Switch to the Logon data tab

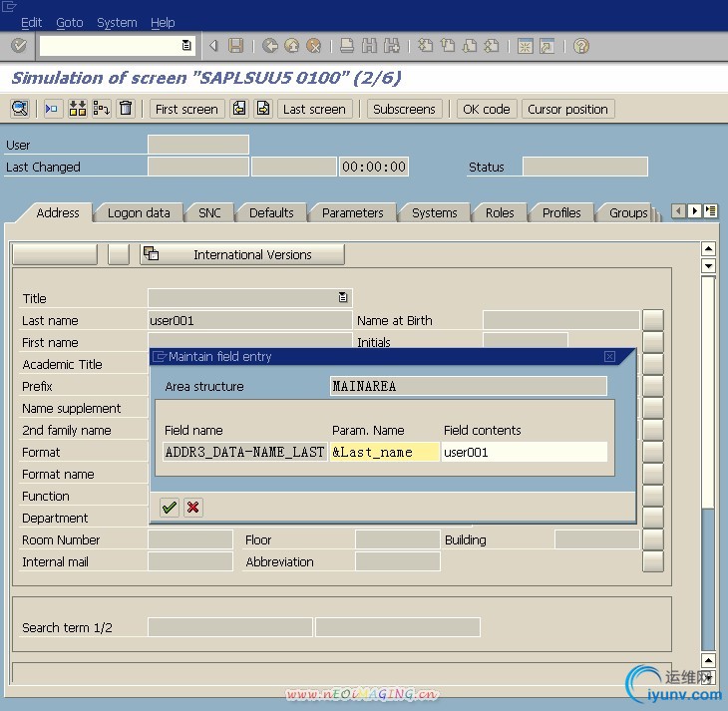click(139, 212)
